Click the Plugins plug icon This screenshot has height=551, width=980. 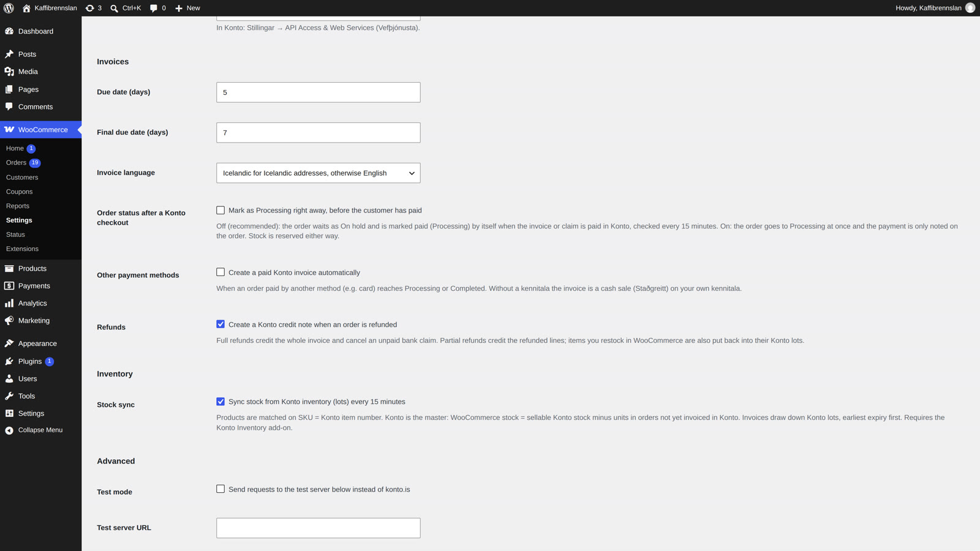pyautogui.click(x=9, y=361)
